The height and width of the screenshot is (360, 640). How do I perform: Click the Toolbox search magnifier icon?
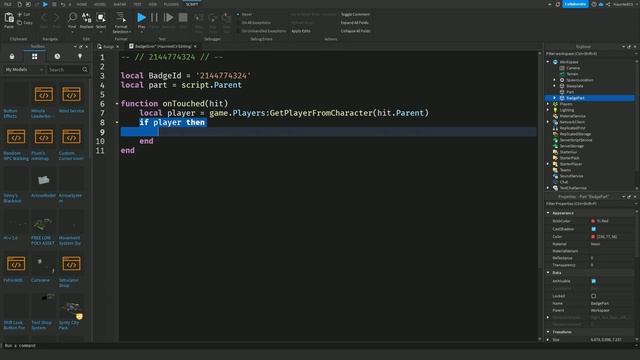(84, 70)
